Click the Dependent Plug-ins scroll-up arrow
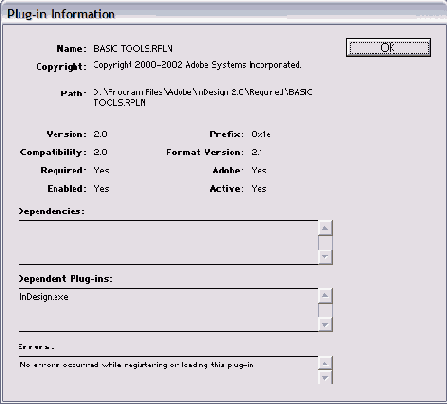447x404 pixels. [x=325, y=296]
